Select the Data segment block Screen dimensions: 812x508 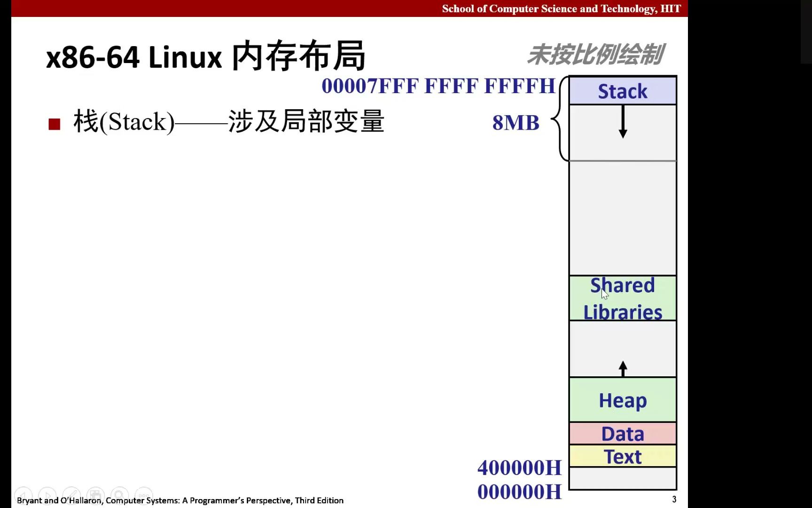click(623, 434)
